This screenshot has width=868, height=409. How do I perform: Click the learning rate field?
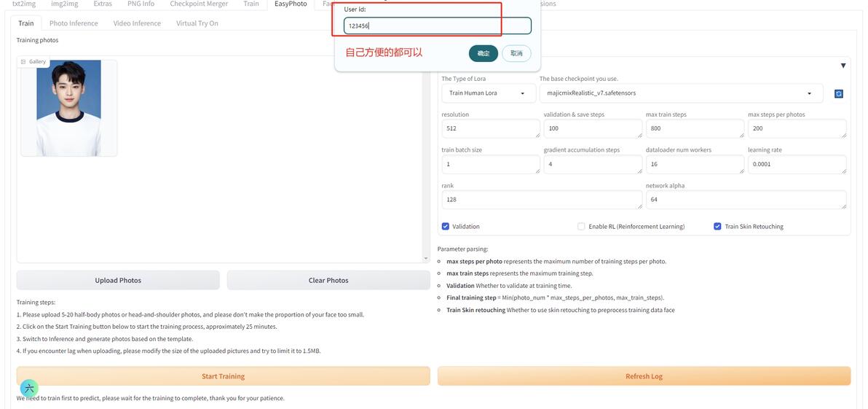click(797, 164)
